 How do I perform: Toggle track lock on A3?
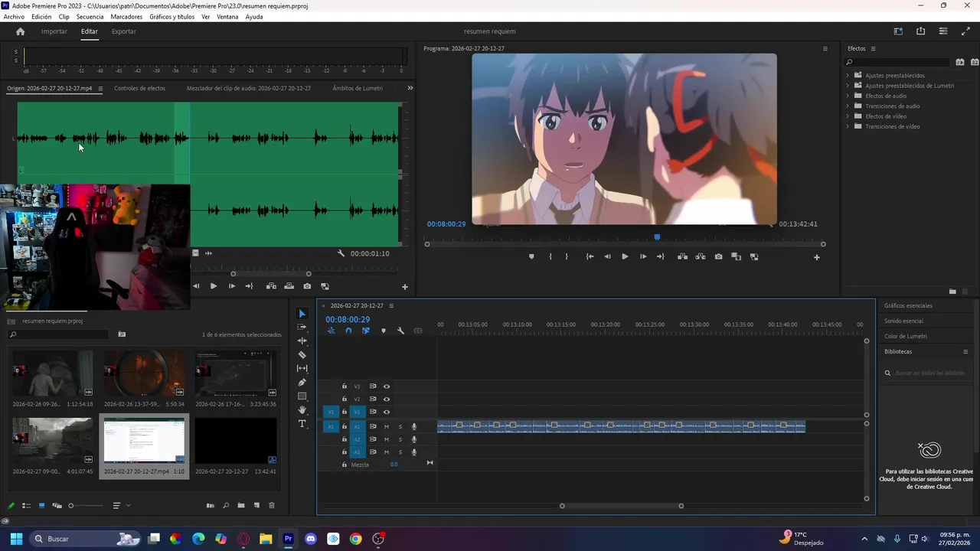point(345,452)
